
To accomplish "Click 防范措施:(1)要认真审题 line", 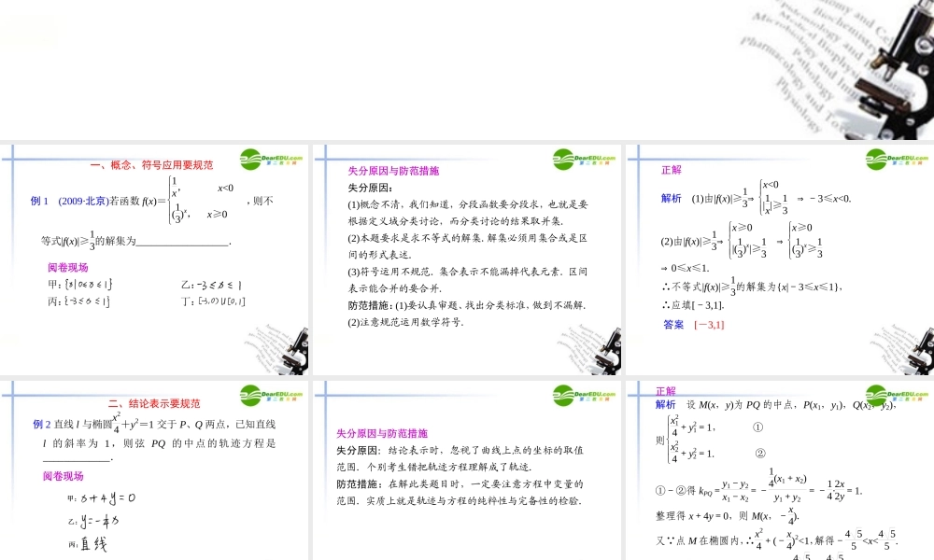I will (467, 305).
